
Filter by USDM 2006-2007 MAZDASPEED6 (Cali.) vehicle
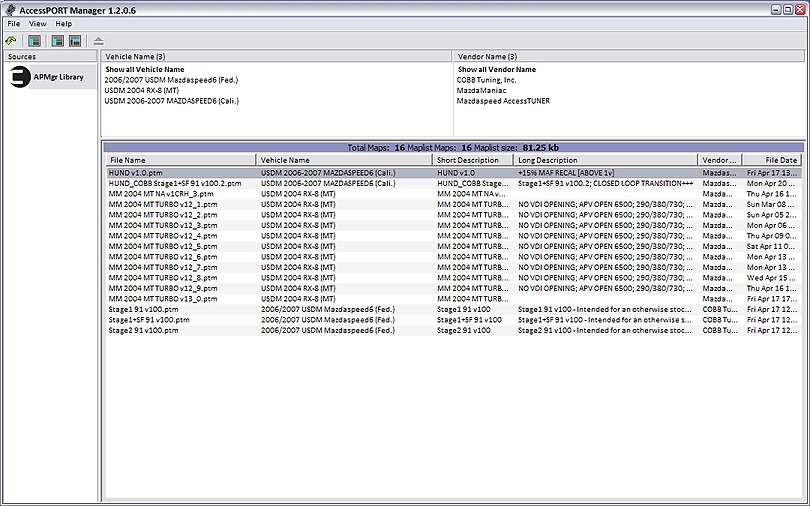coord(172,101)
